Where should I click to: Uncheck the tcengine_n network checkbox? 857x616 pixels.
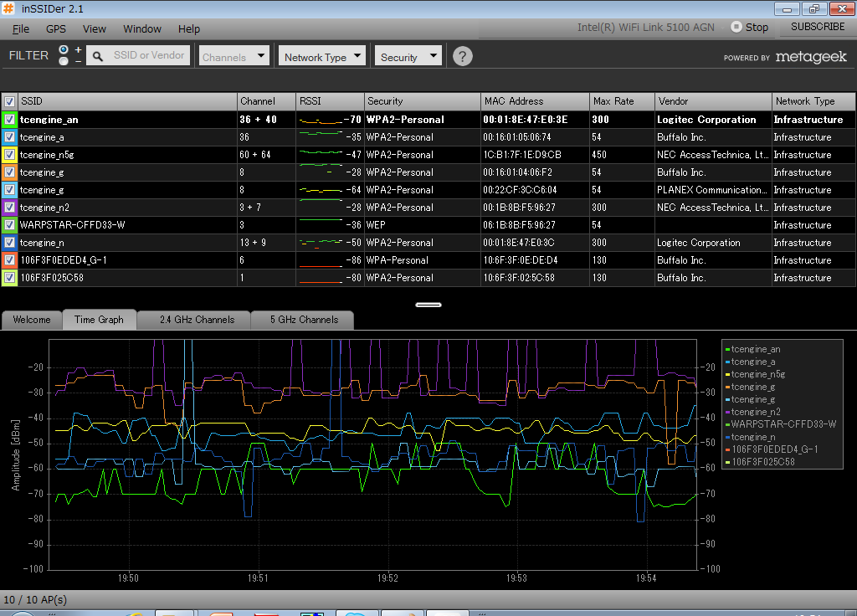pyautogui.click(x=9, y=242)
